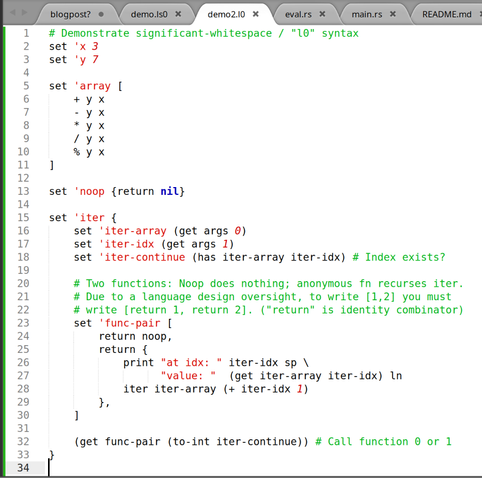Close the demo.ls0 tab
The height and width of the screenshot is (478, 482).
[178, 14]
